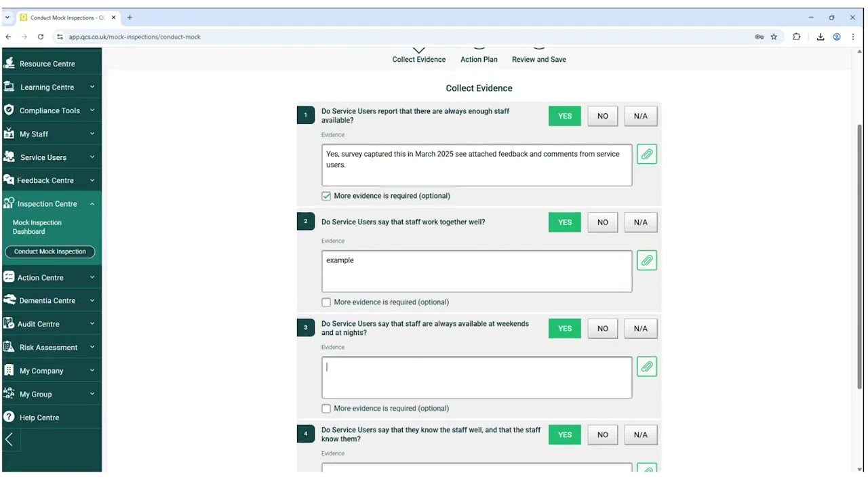Image resolution: width=868 pixels, height=488 pixels.
Task: Click the Inspection Centre icon
Action: [x=9, y=203]
